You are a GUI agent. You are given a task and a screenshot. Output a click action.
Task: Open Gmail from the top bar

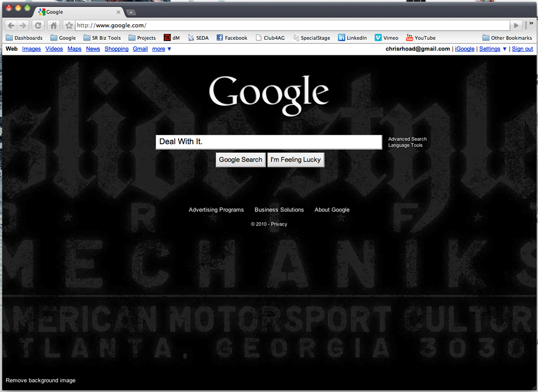click(x=140, y=49)
